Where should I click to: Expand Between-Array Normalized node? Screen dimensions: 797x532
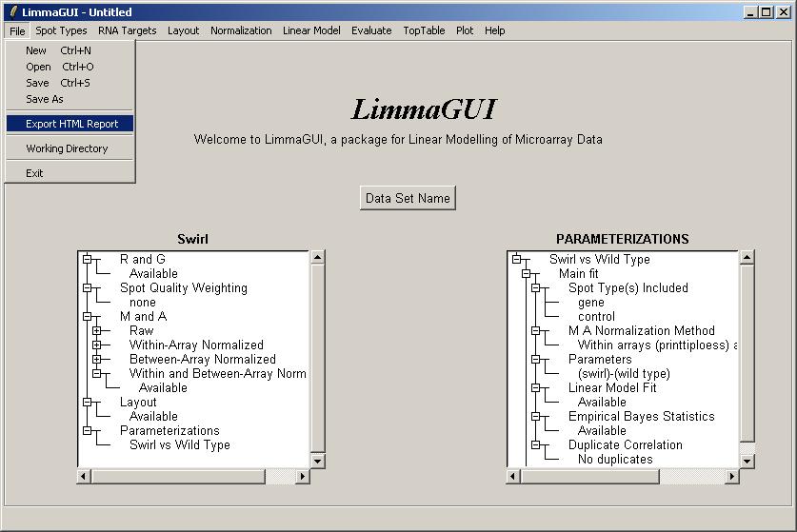(97, 359)
